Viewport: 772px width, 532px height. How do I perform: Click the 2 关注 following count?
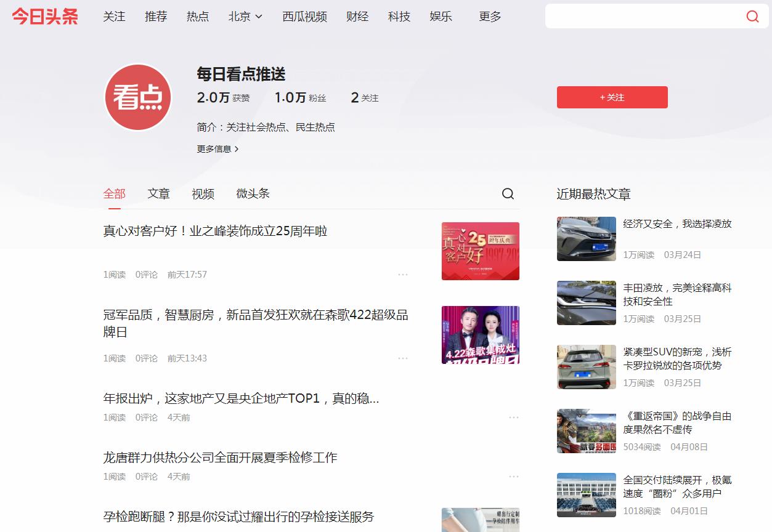[x=365, y=97]
